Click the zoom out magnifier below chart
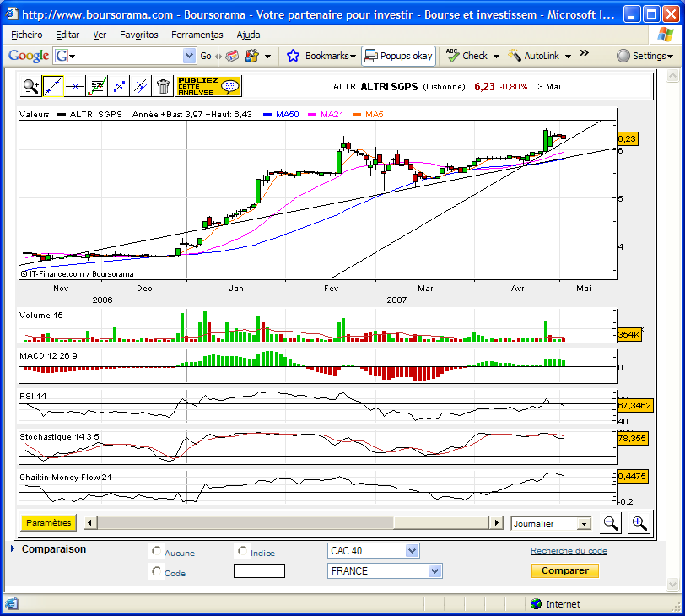 (610, 522)
